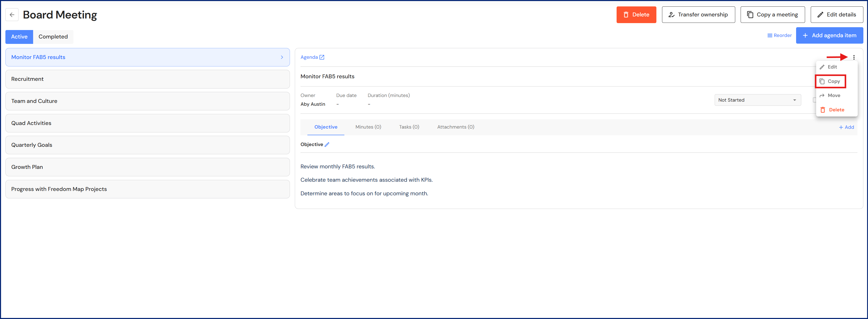The height and width of the screenshot is (319, 868).
Task: Expand Monitor FAB5 results chevron
Action: (x=282, y=57)
